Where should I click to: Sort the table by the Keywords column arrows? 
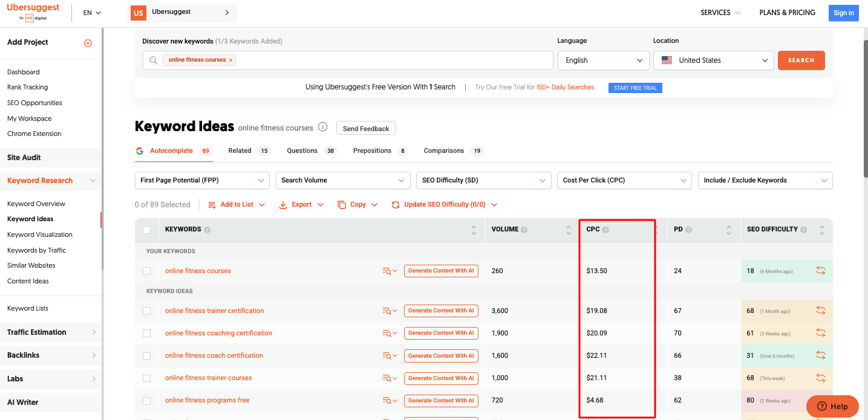click(473, 230)
